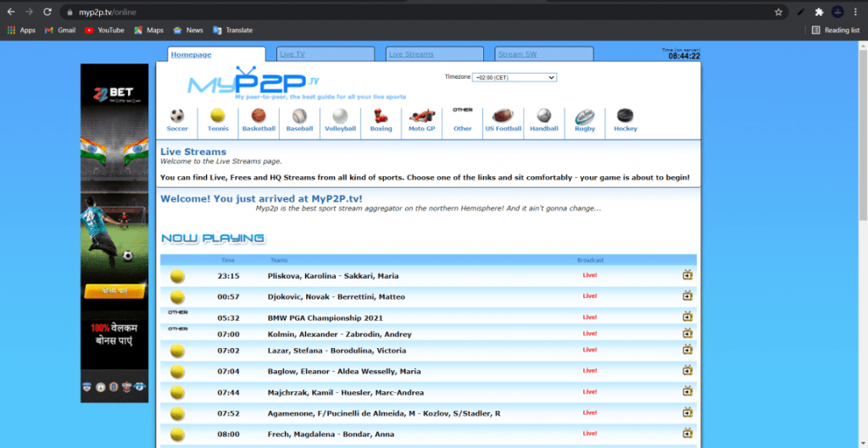The width and height of the screenshot is (868, 448).
Task: Reload the page in Chrome
Action: (47, 12)
